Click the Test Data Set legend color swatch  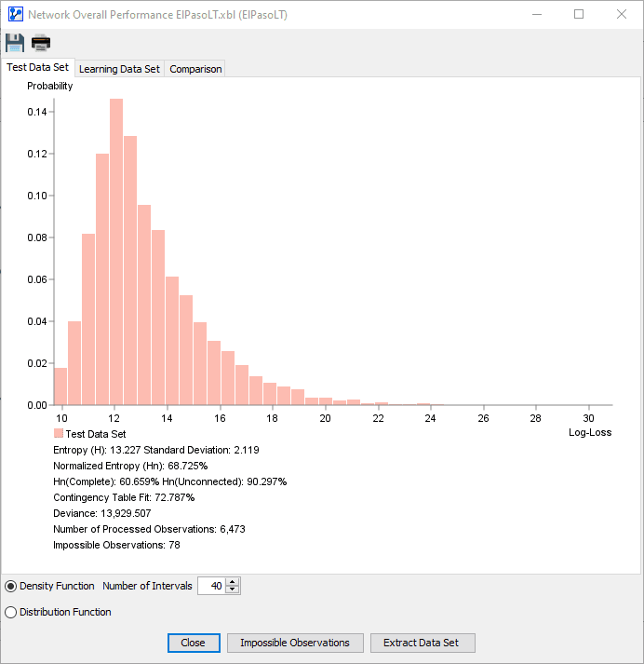pyautogui.click(x=59, y=433)
